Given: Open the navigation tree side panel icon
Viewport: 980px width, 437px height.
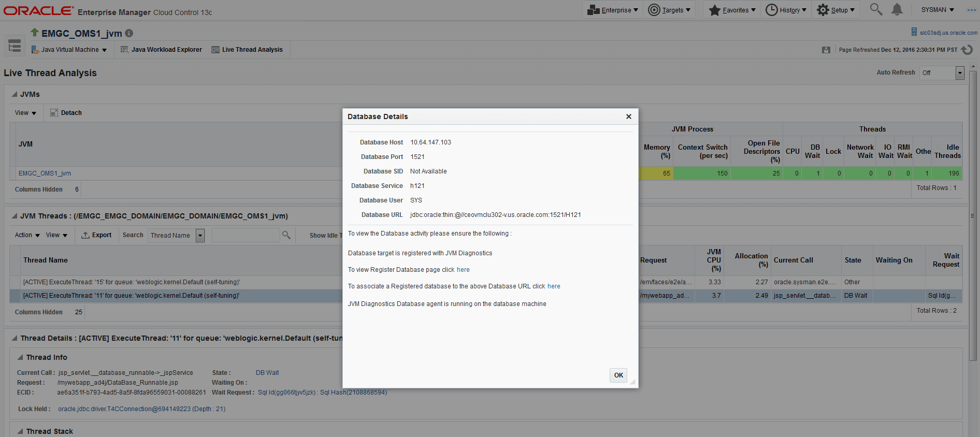Looking at the screenshot, I should [15, 46].
